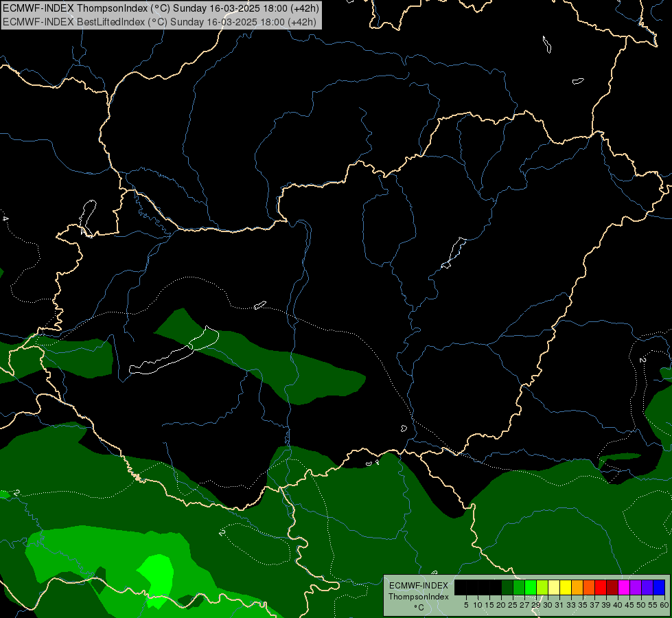Viewport: 672px width, 618px height.
Task: Select the medium green 25-27 legend swatch
Action: coord(518,587)
